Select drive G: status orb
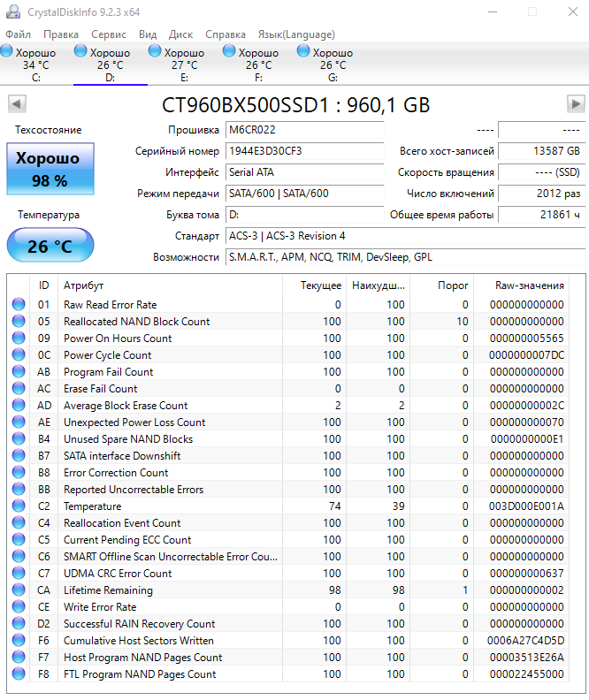Image resolution: width=589 pixels, height=700 pixels. click(304, 52)
